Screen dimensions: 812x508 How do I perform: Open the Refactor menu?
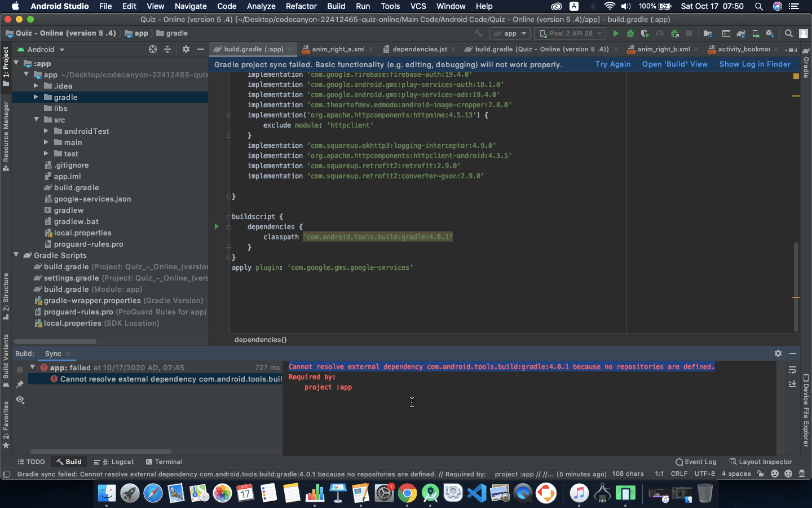click(x=301, y=6)
